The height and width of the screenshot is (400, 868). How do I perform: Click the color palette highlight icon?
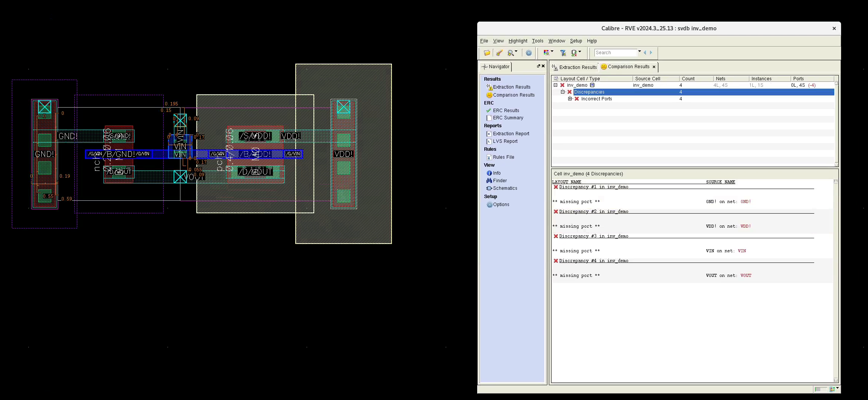pos(546,53)
